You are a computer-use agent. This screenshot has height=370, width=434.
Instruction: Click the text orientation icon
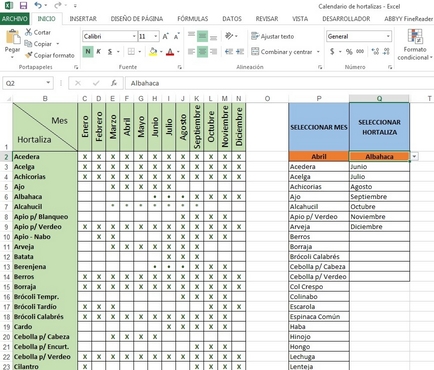tap(229, 36)
